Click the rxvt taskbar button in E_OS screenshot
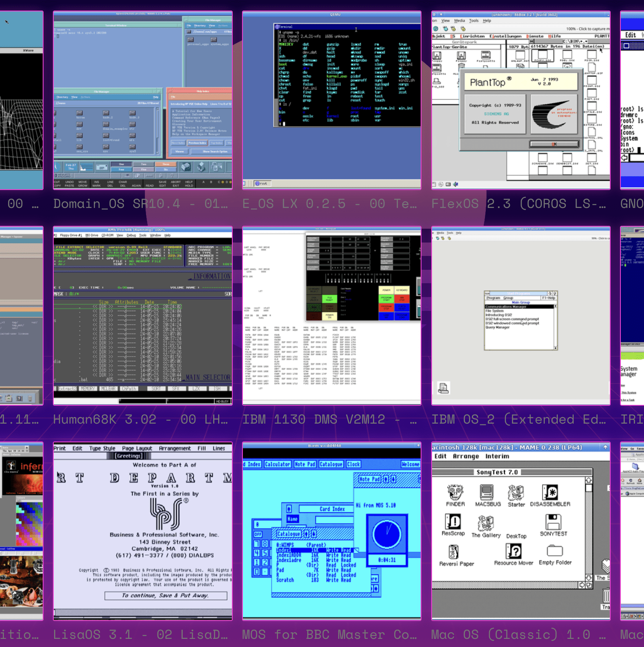 [x=263, y=184]
